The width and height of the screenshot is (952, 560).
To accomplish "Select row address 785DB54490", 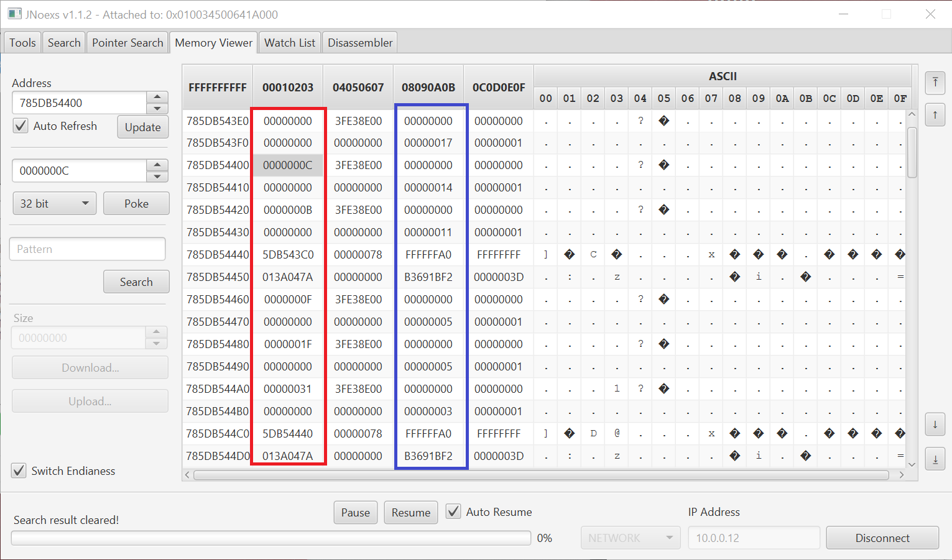I will pos(218,367).
